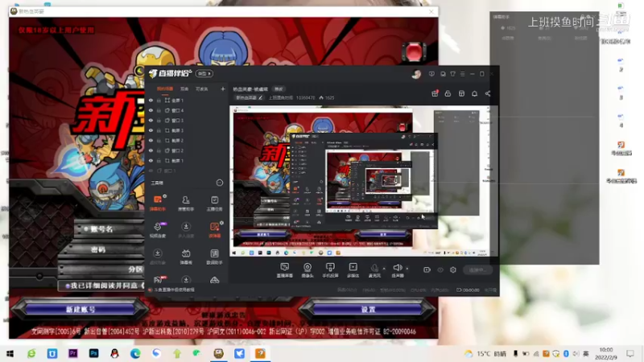Toggle eye icon for 窗口 3
644x362 pixels.
[151, 120]
